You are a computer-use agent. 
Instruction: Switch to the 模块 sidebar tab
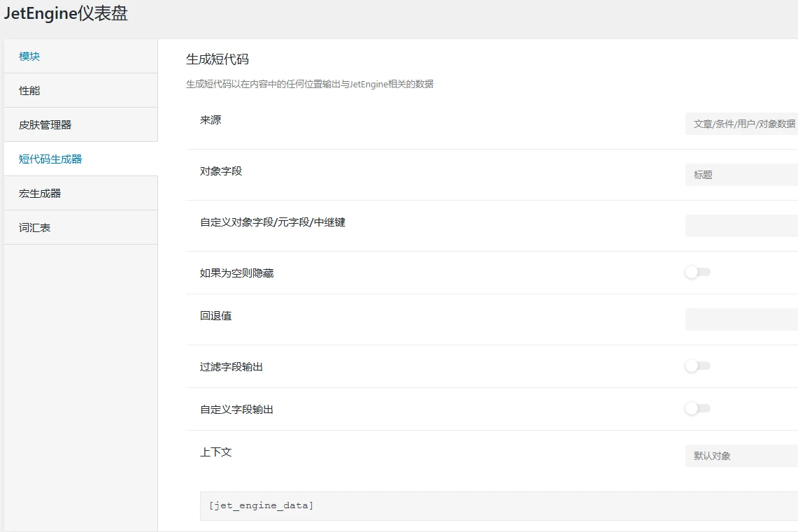click(x=29, y=56)
